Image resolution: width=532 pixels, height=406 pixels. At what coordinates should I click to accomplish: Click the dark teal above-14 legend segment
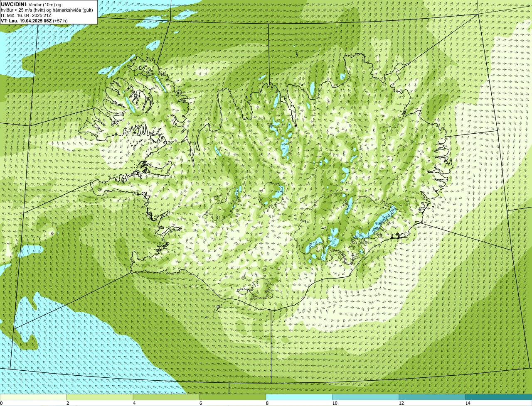tap(499, 397)
